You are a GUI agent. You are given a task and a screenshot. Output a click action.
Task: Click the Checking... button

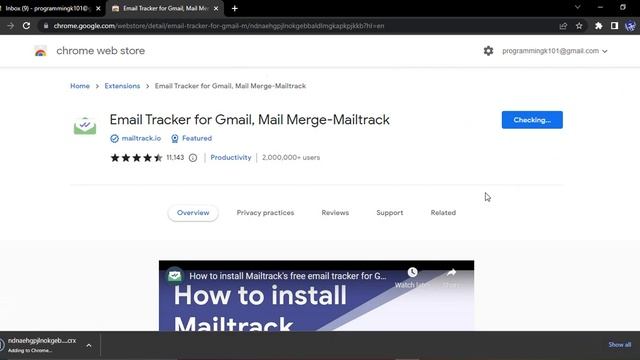point(532,120)
